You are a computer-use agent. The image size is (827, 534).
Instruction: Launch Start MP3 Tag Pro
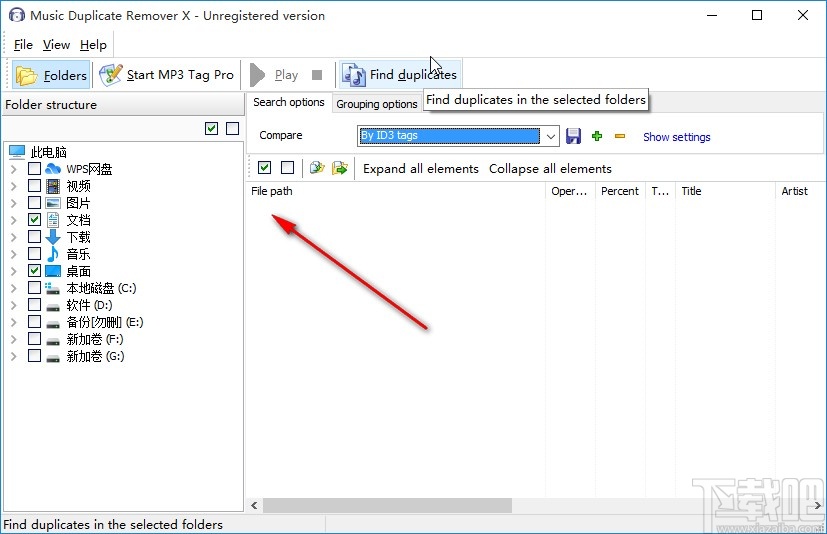click(167, 75)
